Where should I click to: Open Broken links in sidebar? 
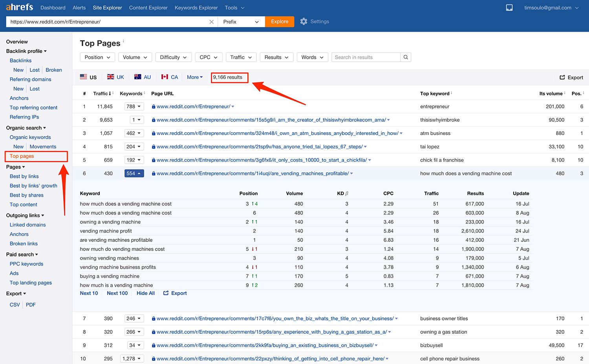24,243
